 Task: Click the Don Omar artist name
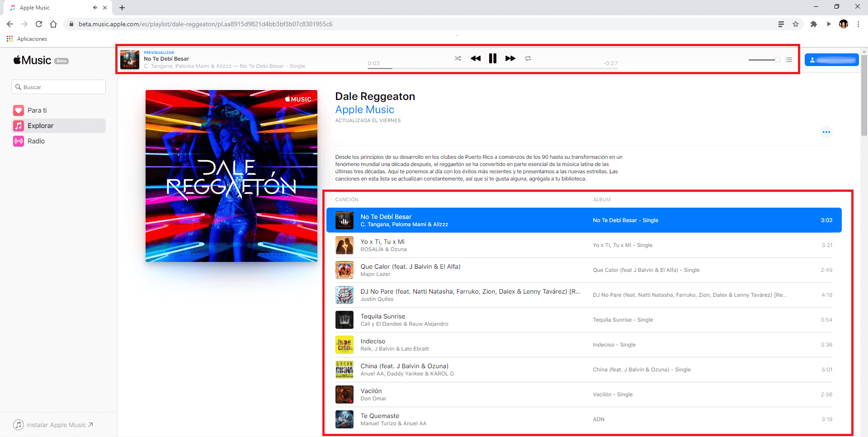[x=373, y=399]
